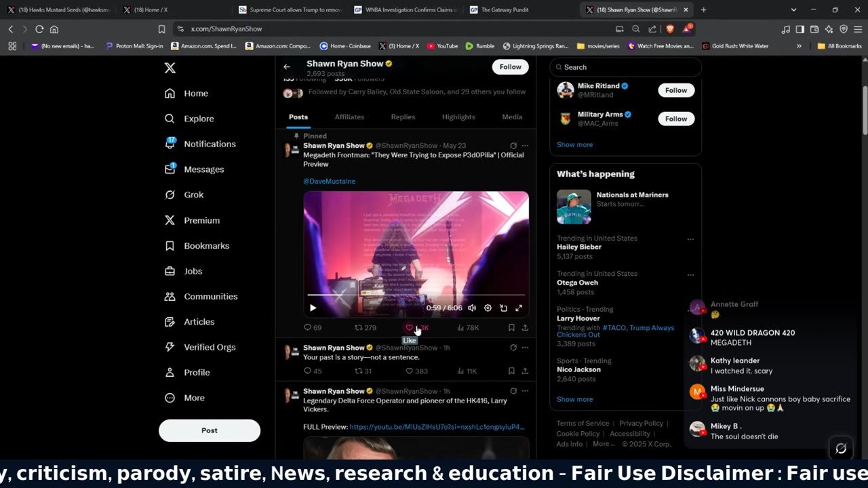868x488 pixels.
Task: Mute the Megadeth video audio
Action: click(472, 308)
